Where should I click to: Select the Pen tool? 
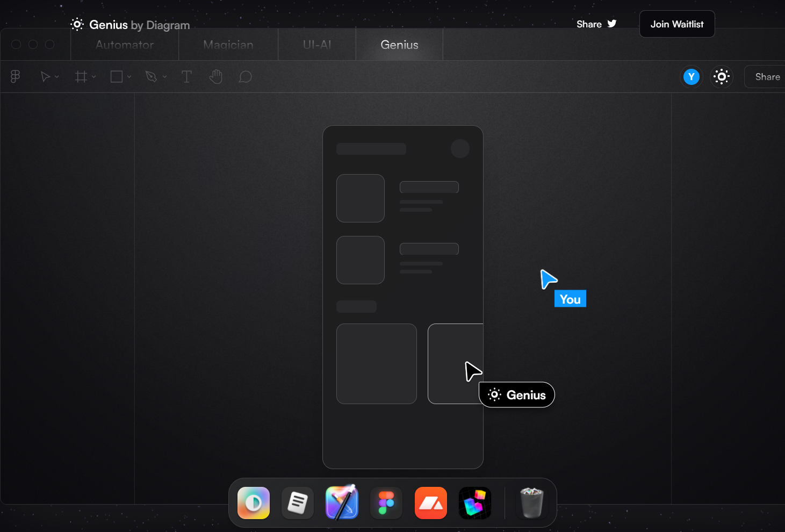click(x=152, y=77)
